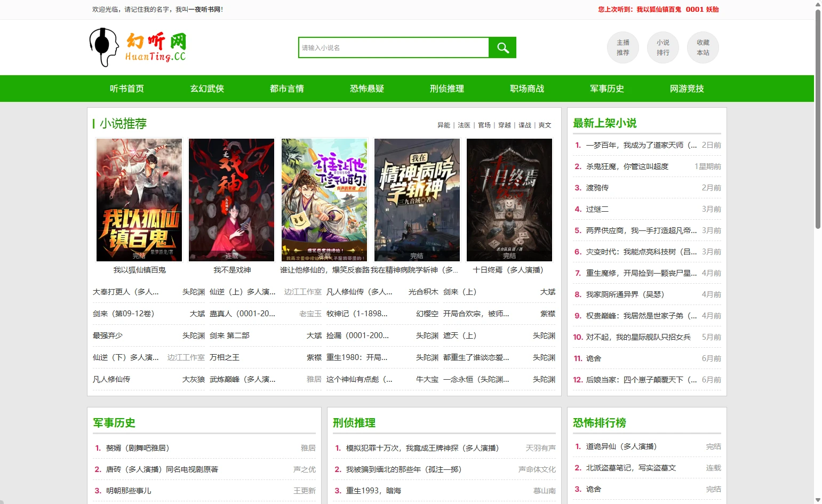
Task: Open the 我不是戏神 book cover
Action: tap(232, 200)
